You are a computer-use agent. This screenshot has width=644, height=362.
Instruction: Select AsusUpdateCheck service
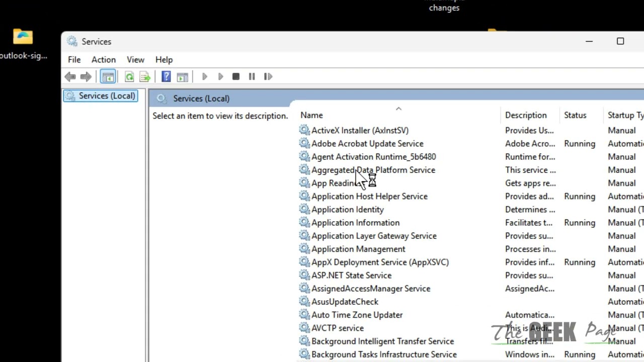pyautogui.click(x=345, y=302)
